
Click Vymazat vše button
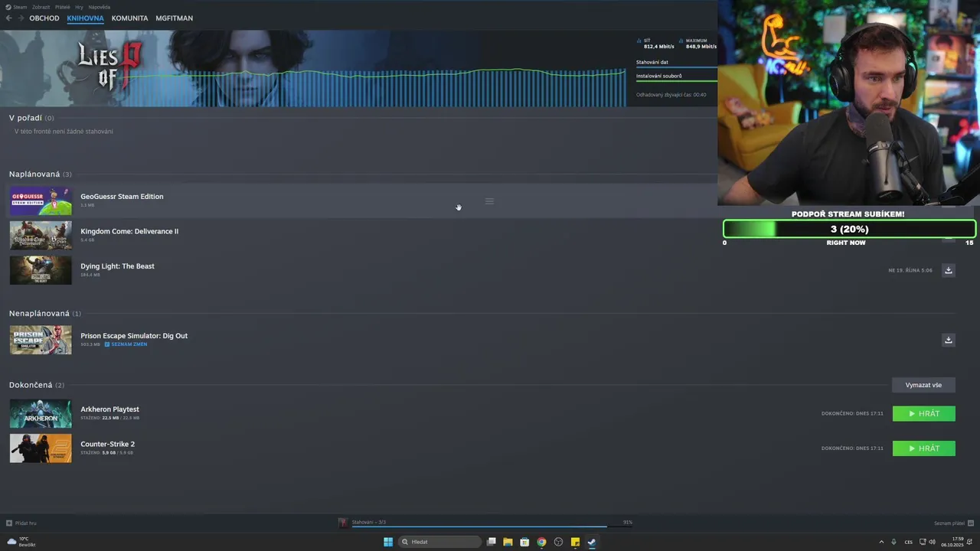(923, 385)
